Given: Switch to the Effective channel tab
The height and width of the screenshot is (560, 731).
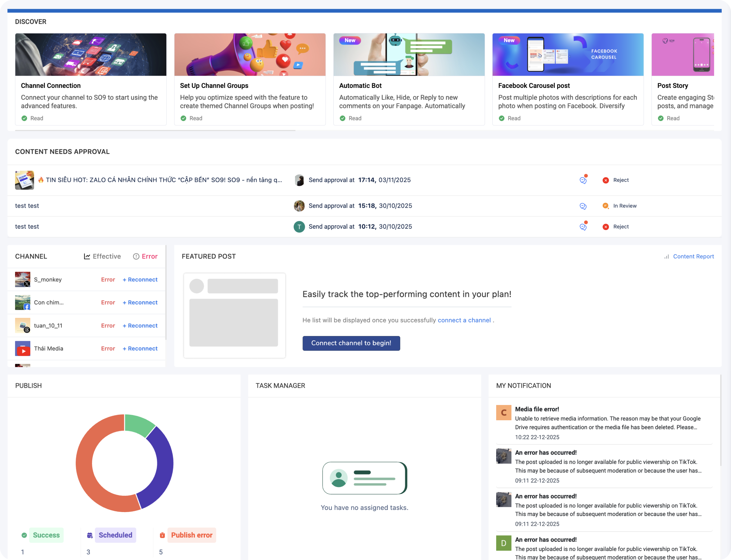Looking at the screenshot, I should coord(102,256).
